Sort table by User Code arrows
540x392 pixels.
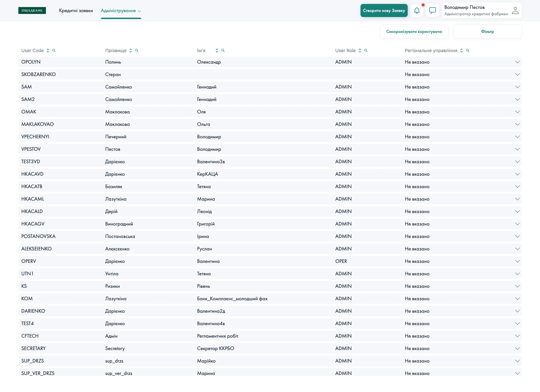click(48, 50)
